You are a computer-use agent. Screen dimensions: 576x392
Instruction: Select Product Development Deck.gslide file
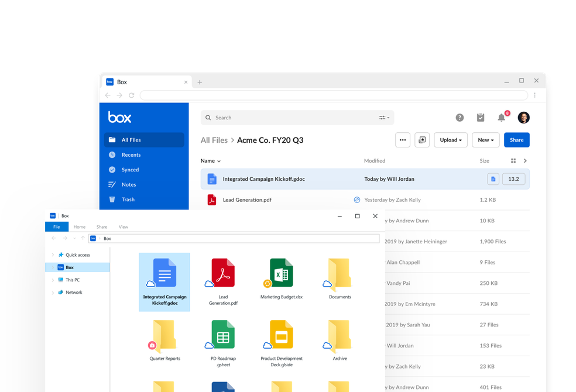(x=282, y=343)
